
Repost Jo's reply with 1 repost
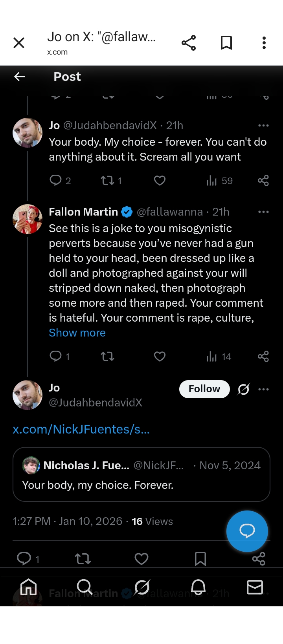[107, 181]
